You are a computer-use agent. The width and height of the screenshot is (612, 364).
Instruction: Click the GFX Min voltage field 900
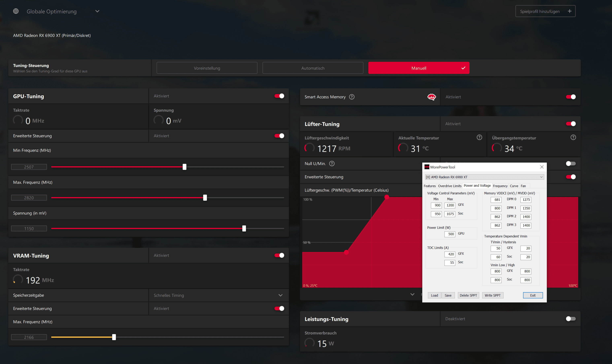[x=436, y=205]
